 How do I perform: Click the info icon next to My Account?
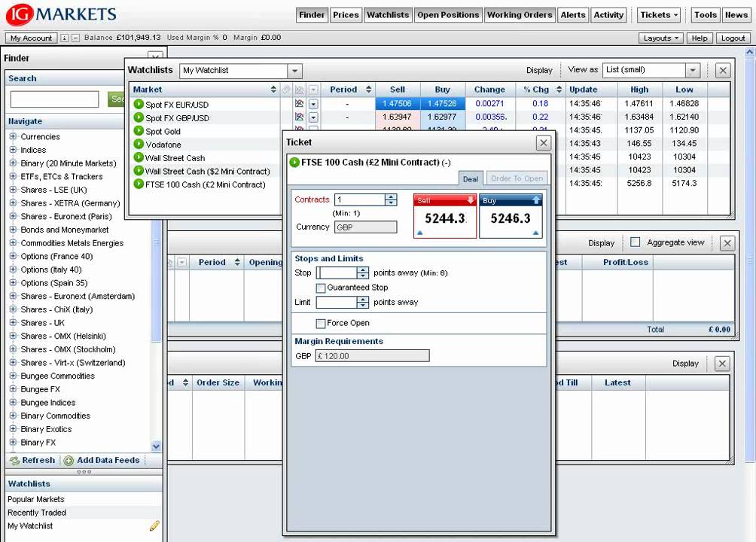pos(64,38)
